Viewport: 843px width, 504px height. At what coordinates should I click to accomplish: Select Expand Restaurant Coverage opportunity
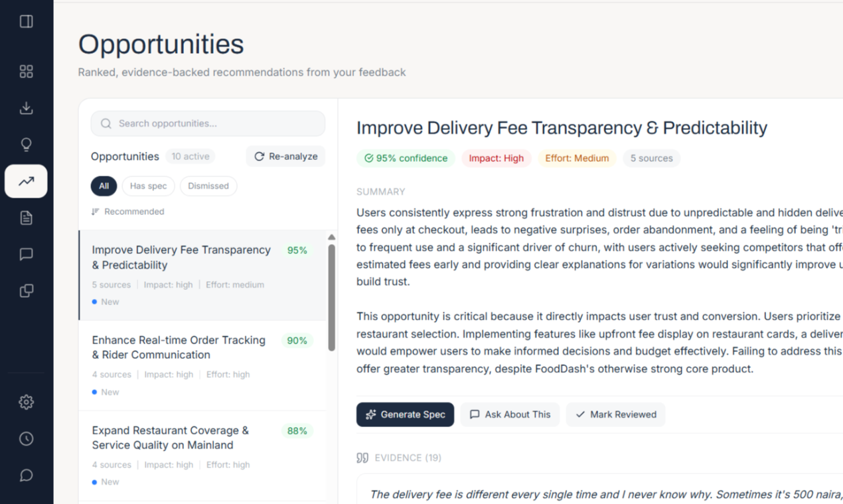coord(202,456)
